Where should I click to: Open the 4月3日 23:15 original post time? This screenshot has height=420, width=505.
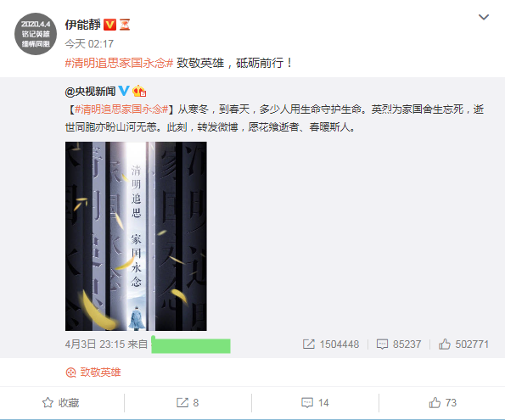pos(95,344)
